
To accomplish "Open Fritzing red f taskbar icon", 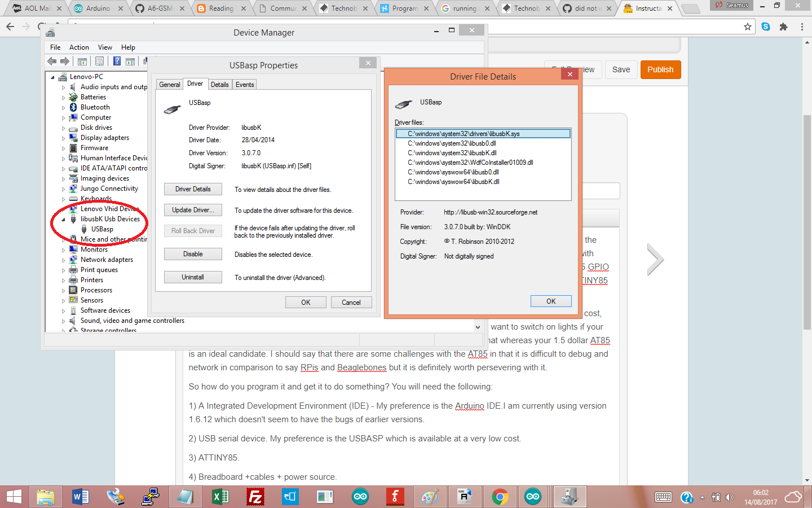I will 395,497.
